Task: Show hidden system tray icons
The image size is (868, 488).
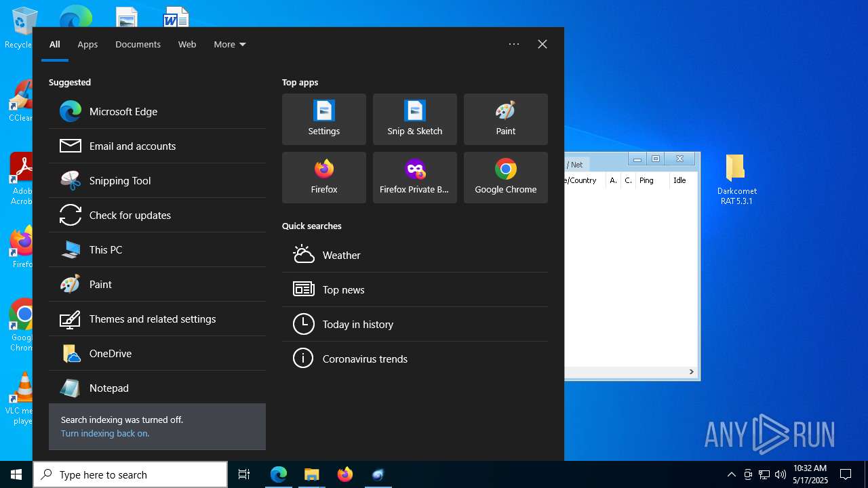Action: click(x=731, y=474)
